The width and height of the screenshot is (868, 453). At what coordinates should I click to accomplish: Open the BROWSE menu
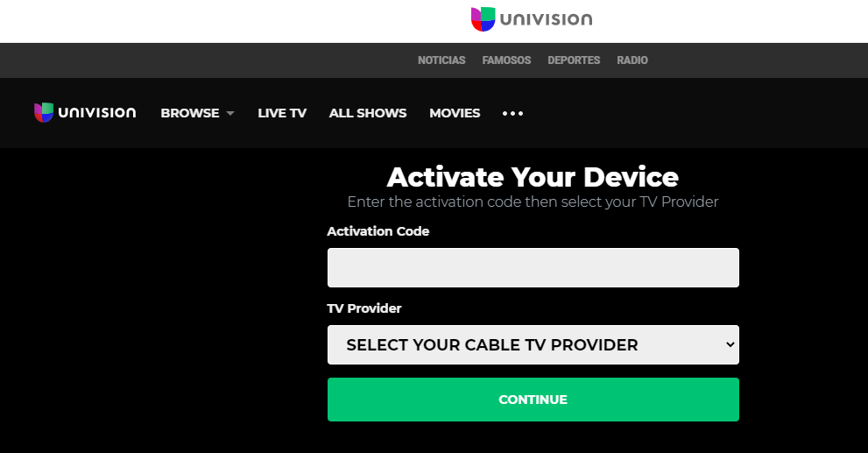[190, 113]
